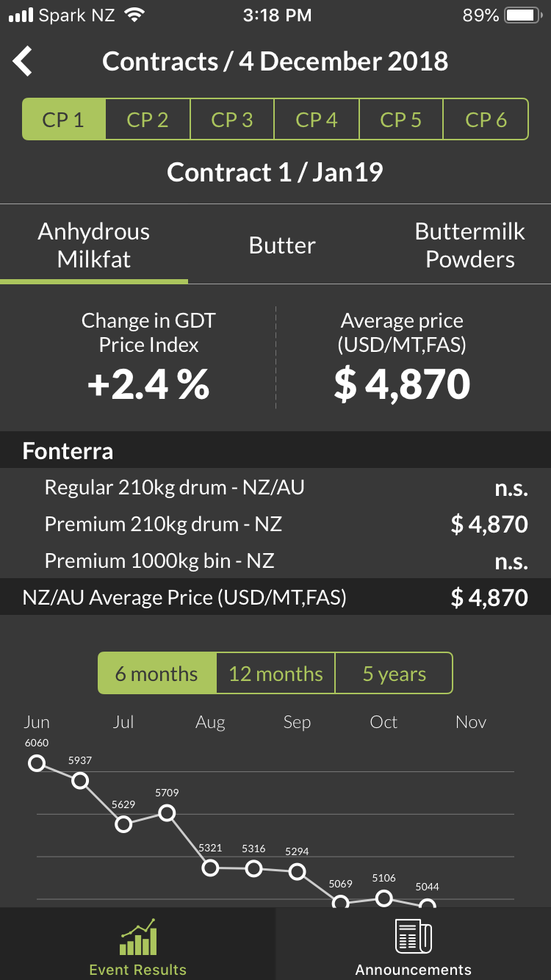This screenshot has width=551, height=980.
Task: Switch to CP 2 contract period
Action: pyautogui.click(x=148, y=119)
